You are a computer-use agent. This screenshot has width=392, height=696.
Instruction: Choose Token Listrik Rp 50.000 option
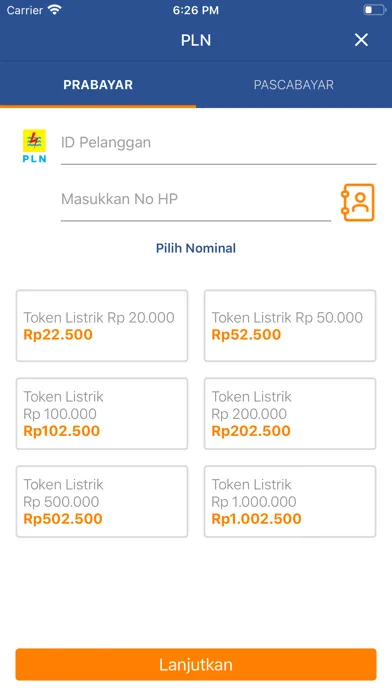[x=290, y=326]
